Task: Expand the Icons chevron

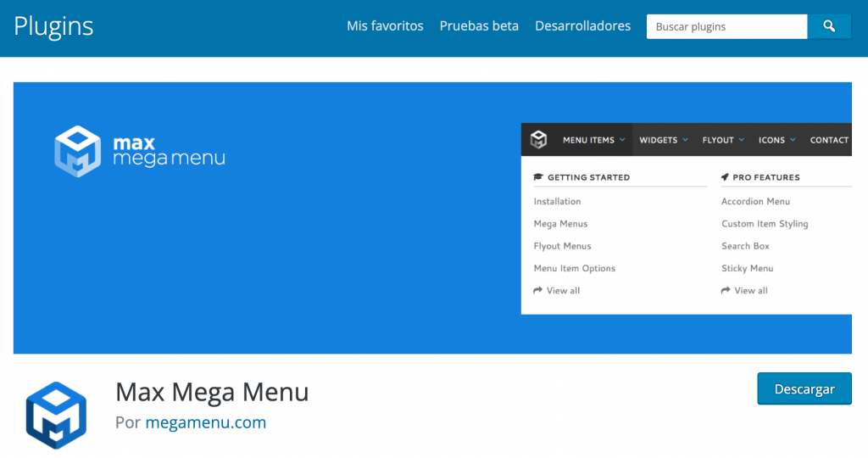Action: click(793, 140)
